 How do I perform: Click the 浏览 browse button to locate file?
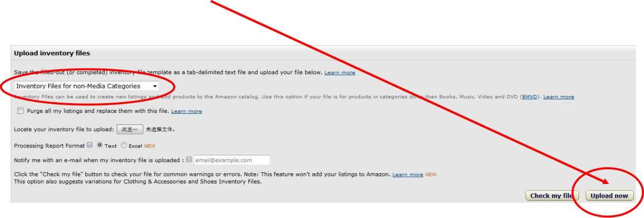pyautogui.click(x=130, y=130)
